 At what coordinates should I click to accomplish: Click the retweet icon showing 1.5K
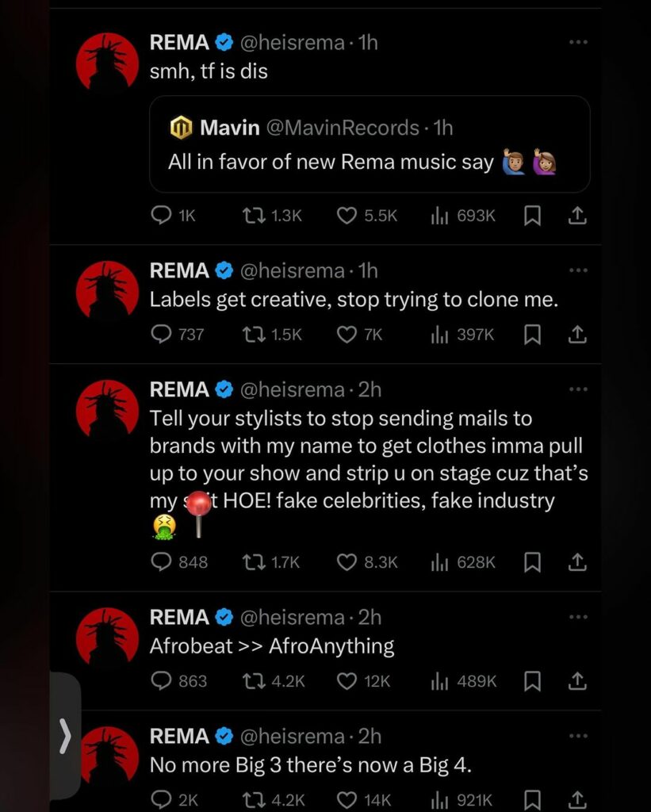click(255, 335)
